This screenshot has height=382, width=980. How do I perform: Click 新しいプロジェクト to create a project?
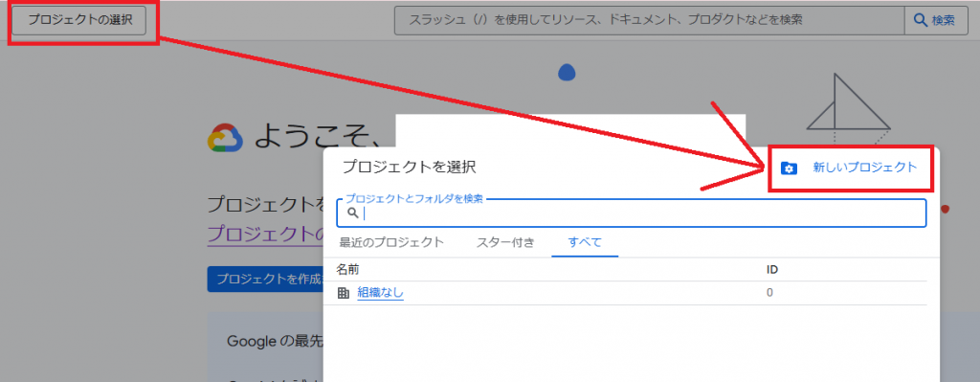tap(864, 168)
